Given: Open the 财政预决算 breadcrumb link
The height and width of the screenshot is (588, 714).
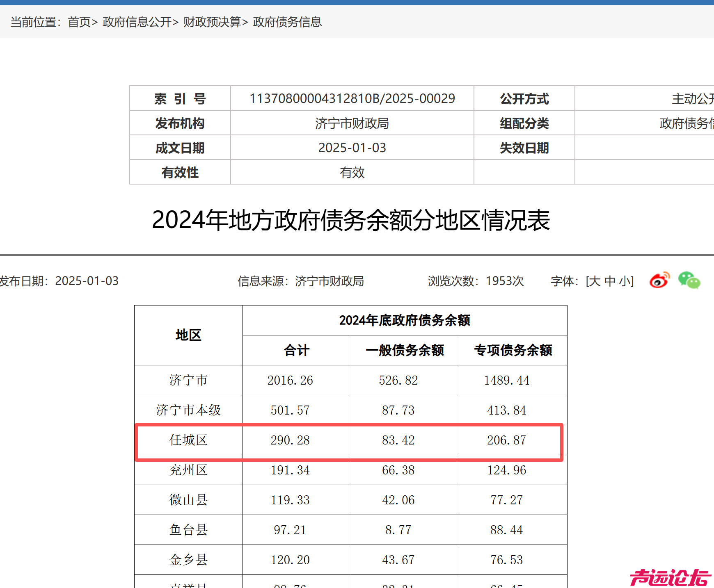Looking at the screenshot, I should tap(211, 23).
